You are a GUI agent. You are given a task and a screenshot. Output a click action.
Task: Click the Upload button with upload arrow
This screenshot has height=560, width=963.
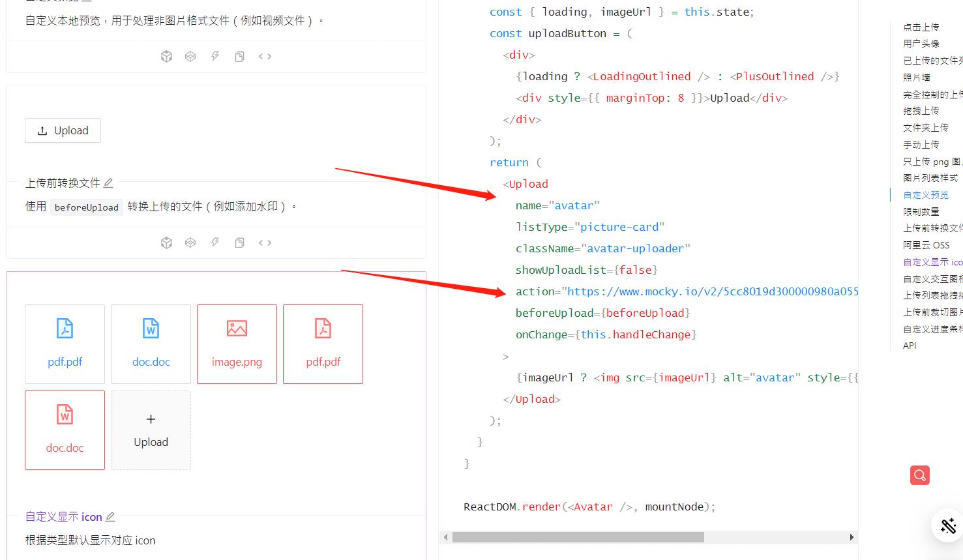[x=63, y=130]
